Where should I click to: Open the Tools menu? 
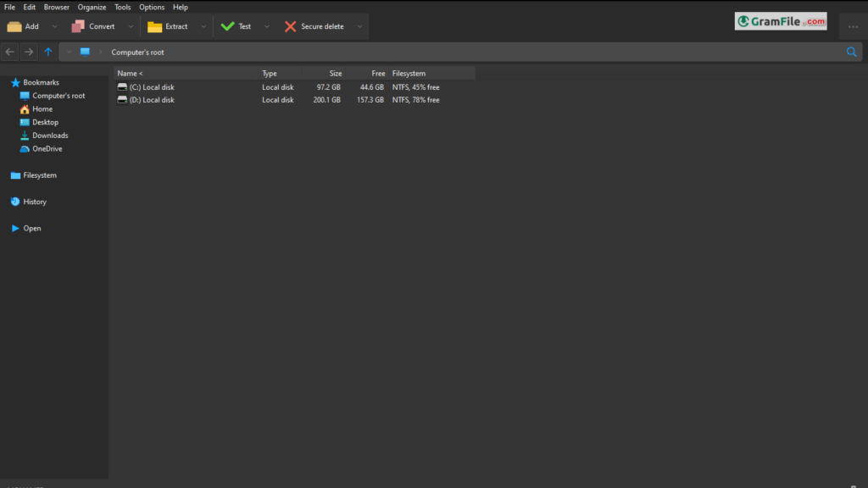click(123, 7)
